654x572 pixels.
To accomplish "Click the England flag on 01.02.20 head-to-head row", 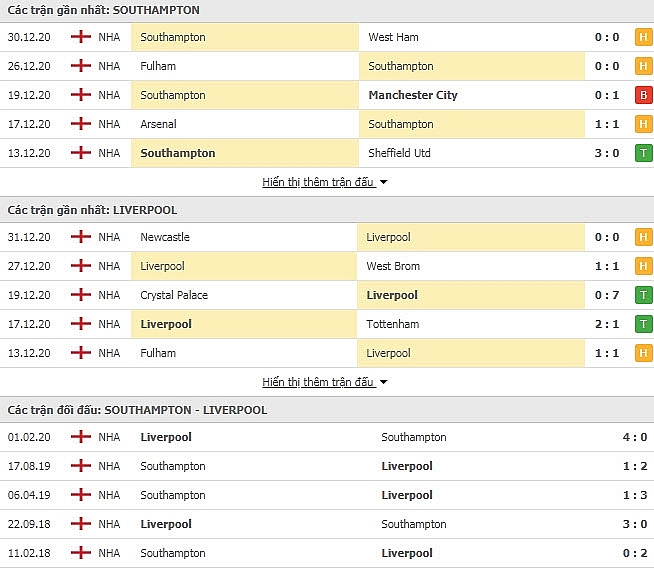I will [81, 437].
